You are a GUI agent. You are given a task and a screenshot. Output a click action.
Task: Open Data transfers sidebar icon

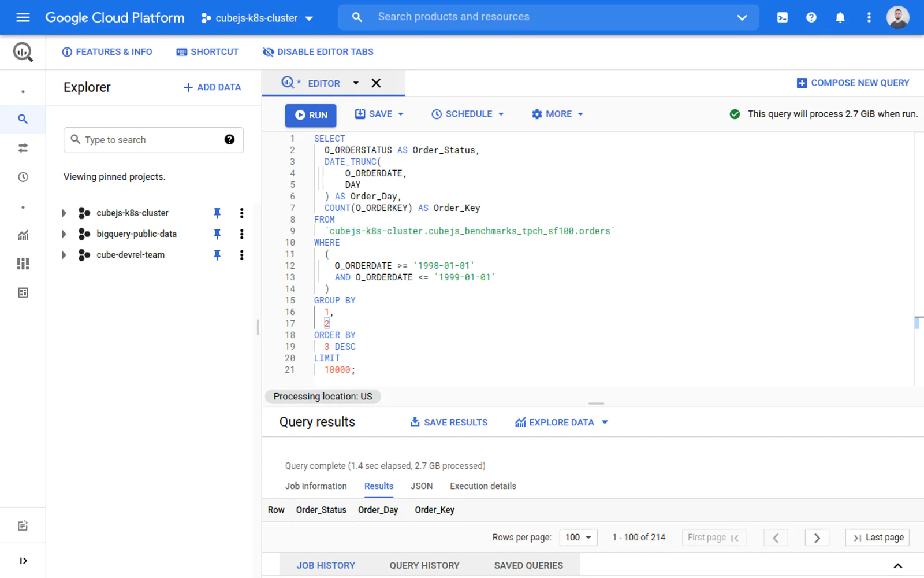(x=23, y=149)
